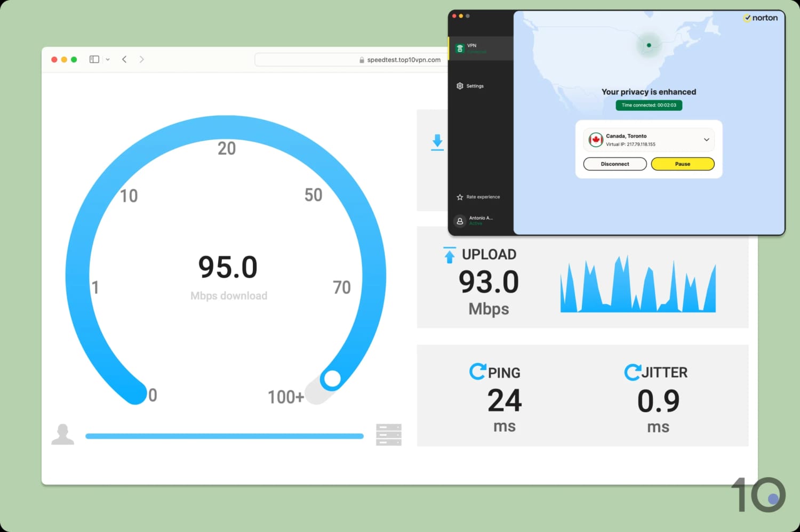Open the sidebar options chevron in the browser
The image size is (800, 532).
tap(108, 59)
